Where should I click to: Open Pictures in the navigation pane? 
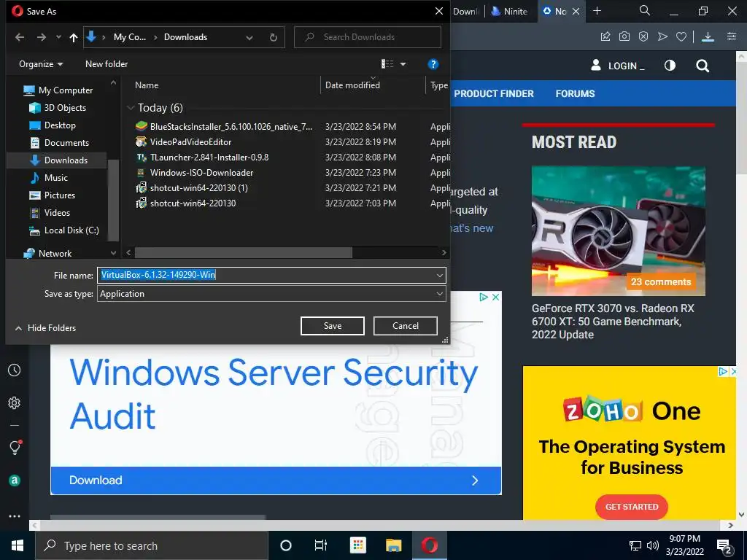[52, 195]
